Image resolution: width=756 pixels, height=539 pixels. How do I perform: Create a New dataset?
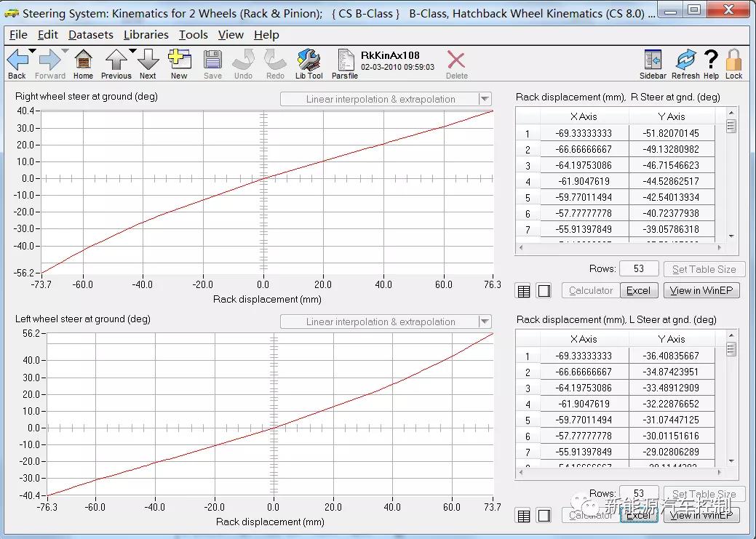point(179,63)
